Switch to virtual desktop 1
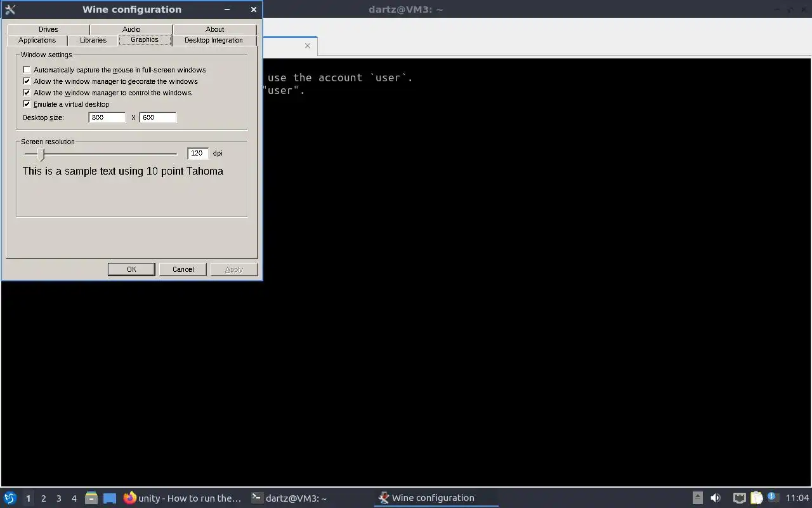The width and height of the screenshot is (812, 508). click(x=28, y=498)
